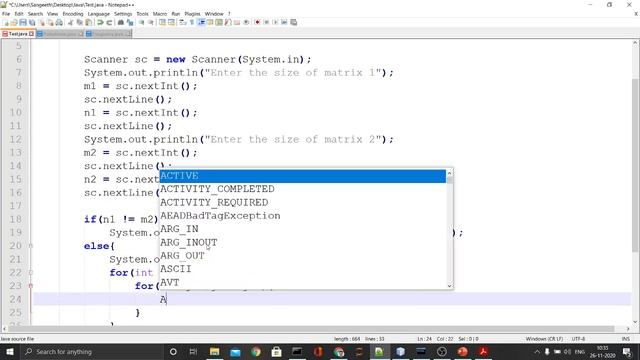Click the Close All toolbar icon
The image size is (640, 360).
tap(50, 22)
